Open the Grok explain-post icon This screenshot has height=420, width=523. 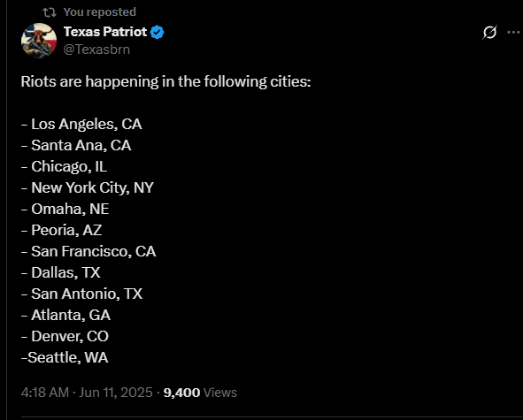point(489,33)
